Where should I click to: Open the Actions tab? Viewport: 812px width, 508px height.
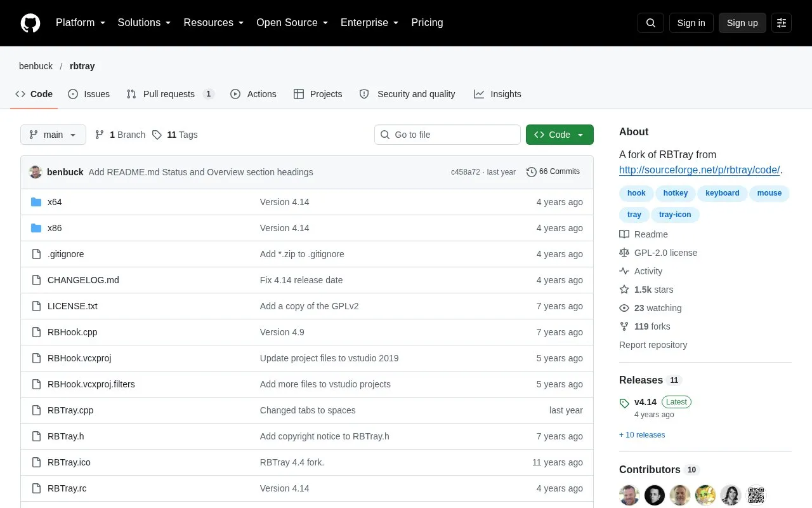253,94
